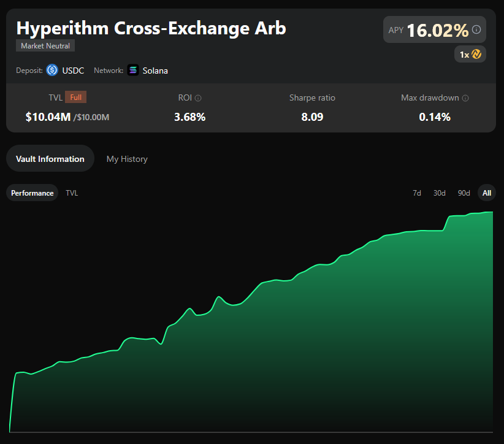Open the Vault Information tab
The height and width of the screenshot is (444, 504).
pos(50,158)
